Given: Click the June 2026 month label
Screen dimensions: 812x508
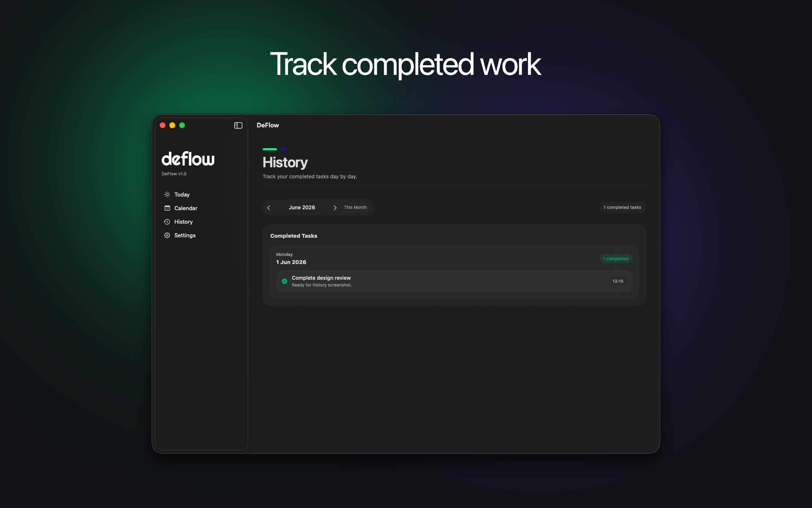Looking at the screenshot, I should tap(302, 207).
